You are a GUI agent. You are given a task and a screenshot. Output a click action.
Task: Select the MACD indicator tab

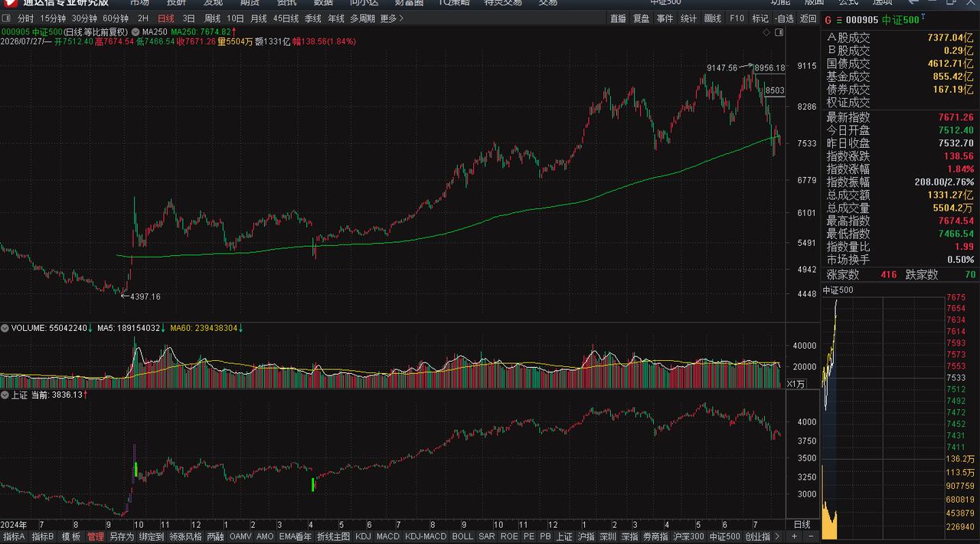[x=388, y=537]
